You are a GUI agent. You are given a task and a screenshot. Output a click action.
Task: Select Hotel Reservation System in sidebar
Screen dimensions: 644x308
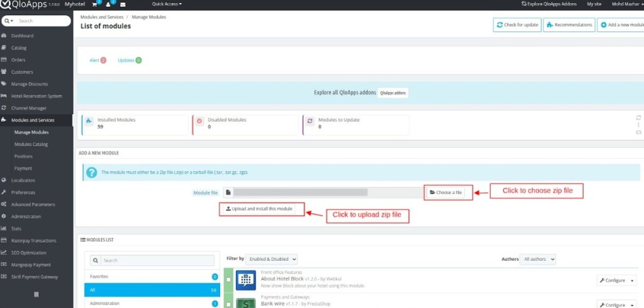point(36,96)
